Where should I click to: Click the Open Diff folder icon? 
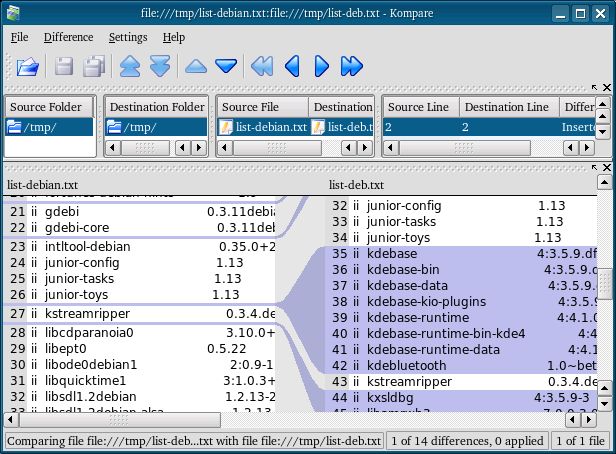(x=28, y=66)
